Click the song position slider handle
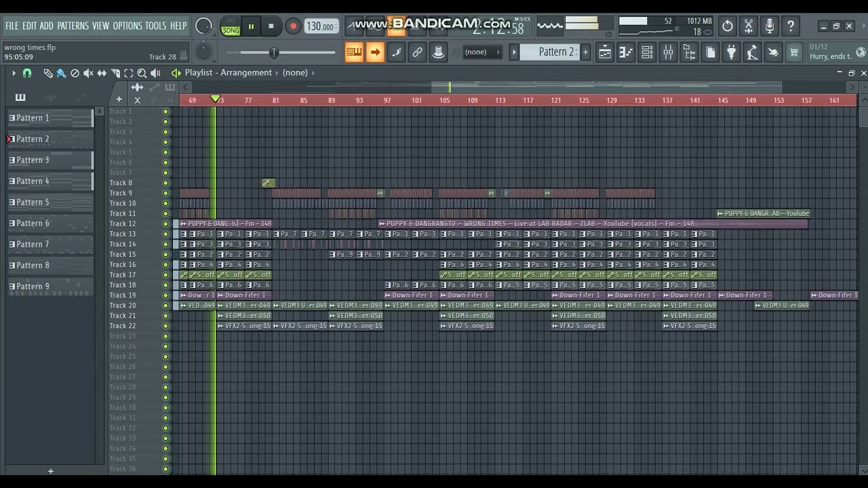This screenshot has width=868, height=488. 274,52
